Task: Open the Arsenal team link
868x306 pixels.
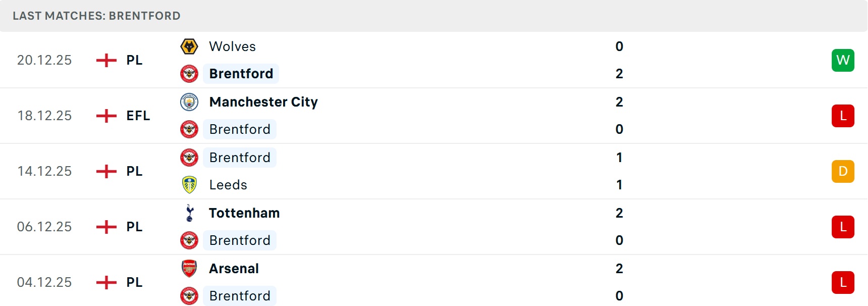Action: click(234, 269)
